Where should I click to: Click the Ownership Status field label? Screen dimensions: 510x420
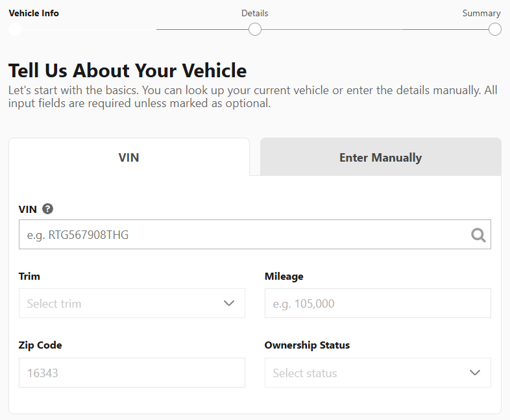click(307, 345)
